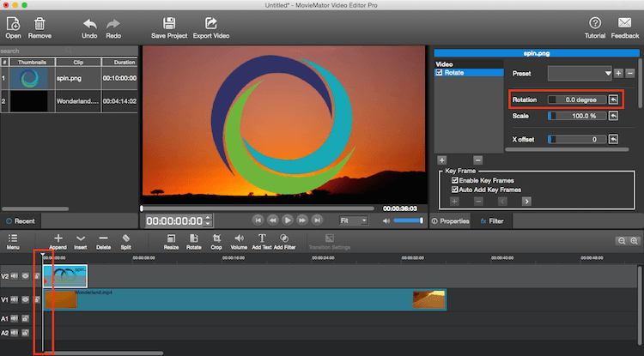Open the Fit zoom dropdown

[353, 220]
